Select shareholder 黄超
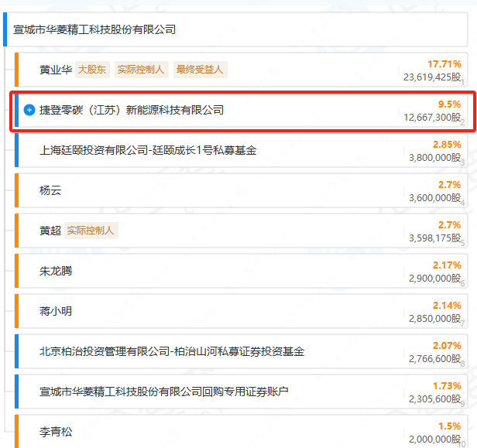 pyautogui.click(x=50, y=231)
